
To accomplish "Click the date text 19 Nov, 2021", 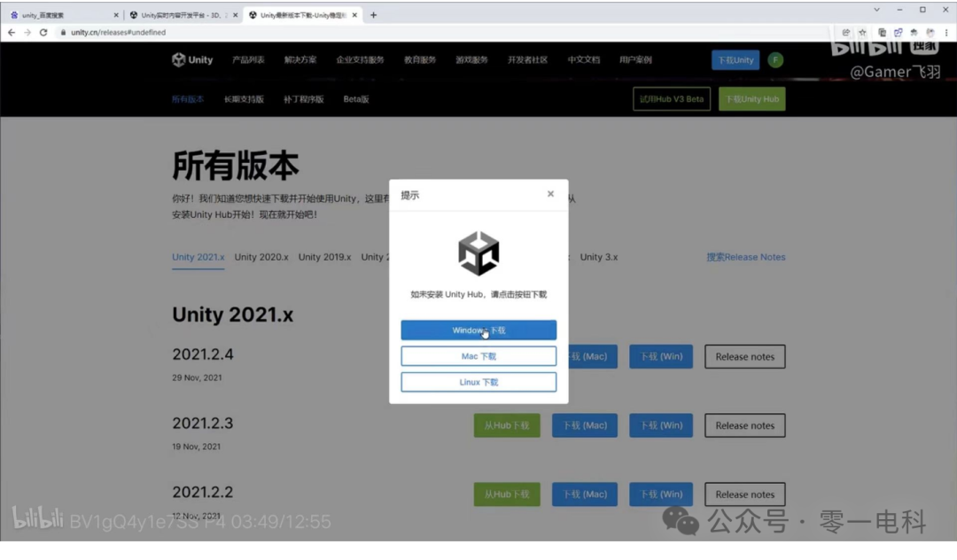I will point(196,447).
